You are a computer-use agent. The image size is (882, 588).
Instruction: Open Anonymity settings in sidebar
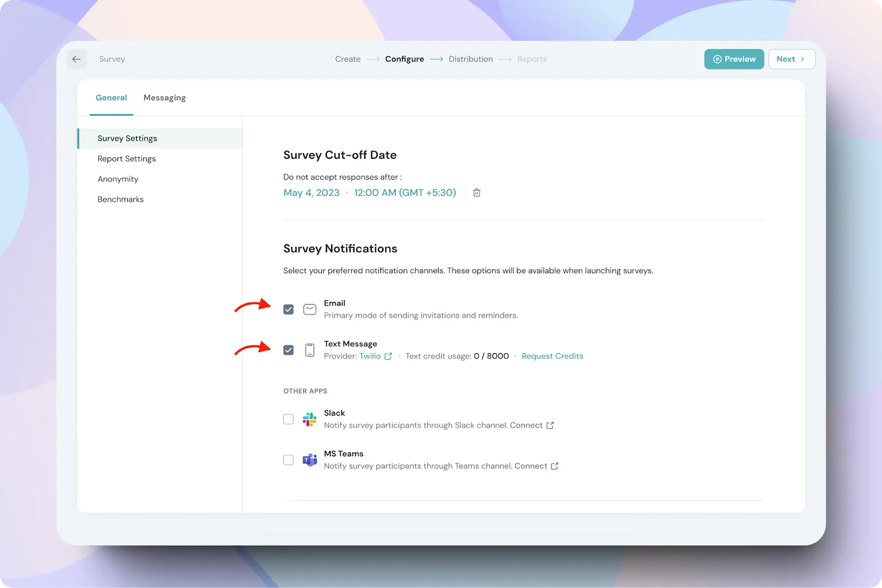[118, 179]
